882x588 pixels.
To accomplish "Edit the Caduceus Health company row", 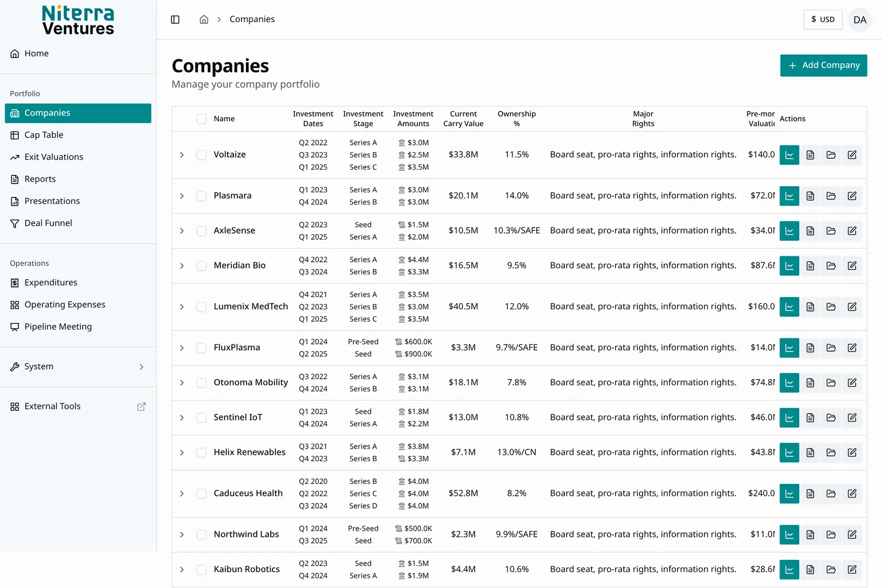I will point(852,494).
